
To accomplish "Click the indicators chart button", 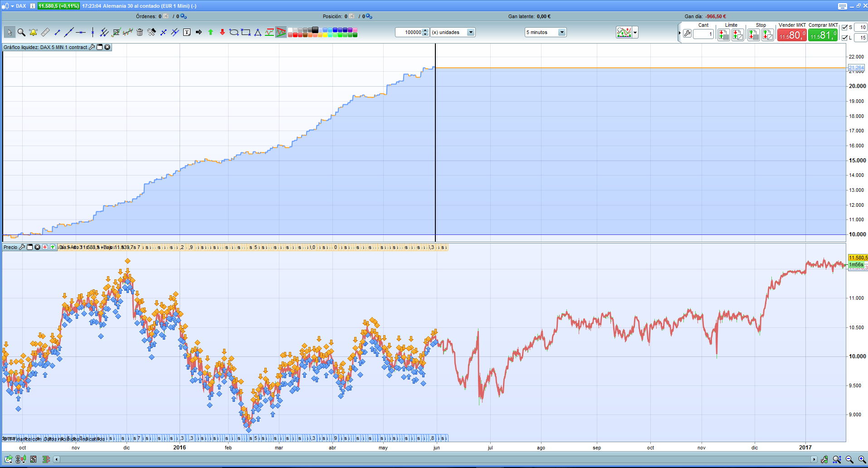I will point(624,32).
